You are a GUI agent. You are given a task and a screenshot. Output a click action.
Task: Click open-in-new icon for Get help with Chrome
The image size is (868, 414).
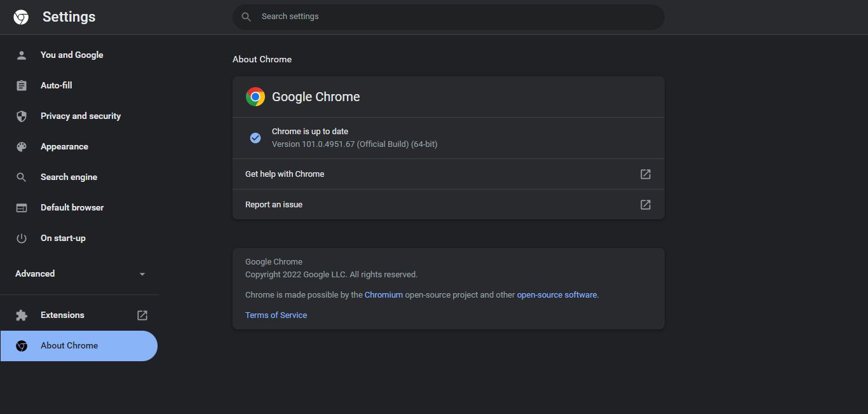[646, 174]
